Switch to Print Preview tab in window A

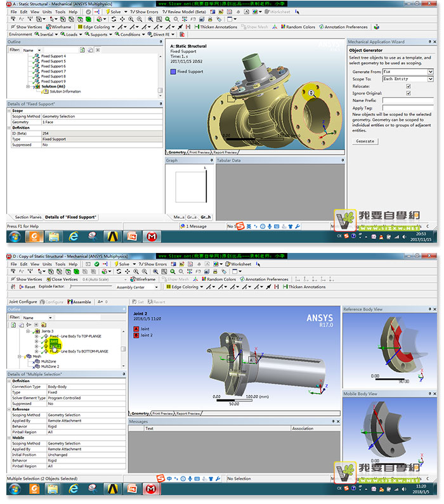pos(199,152)
